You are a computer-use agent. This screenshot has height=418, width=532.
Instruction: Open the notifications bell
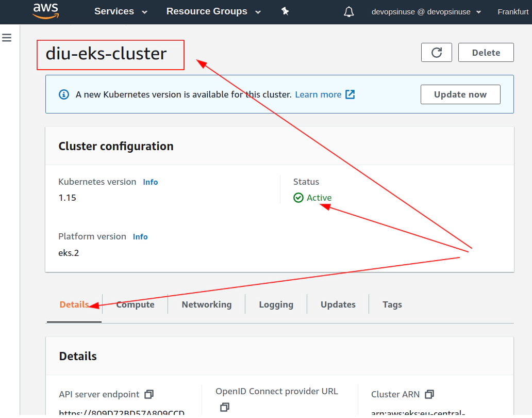click(349, 12)
